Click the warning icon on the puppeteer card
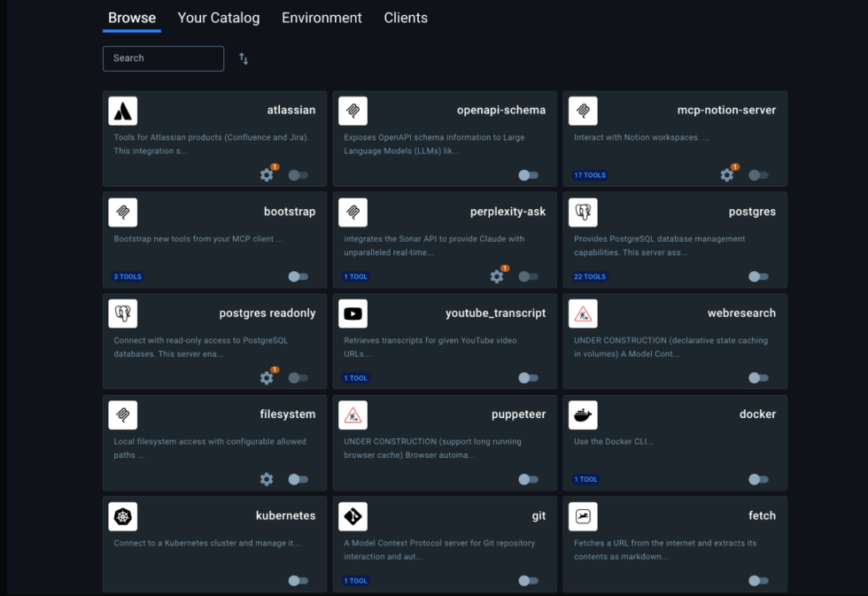Viewport: 868px width, 596px height. [x=352, y=414]
